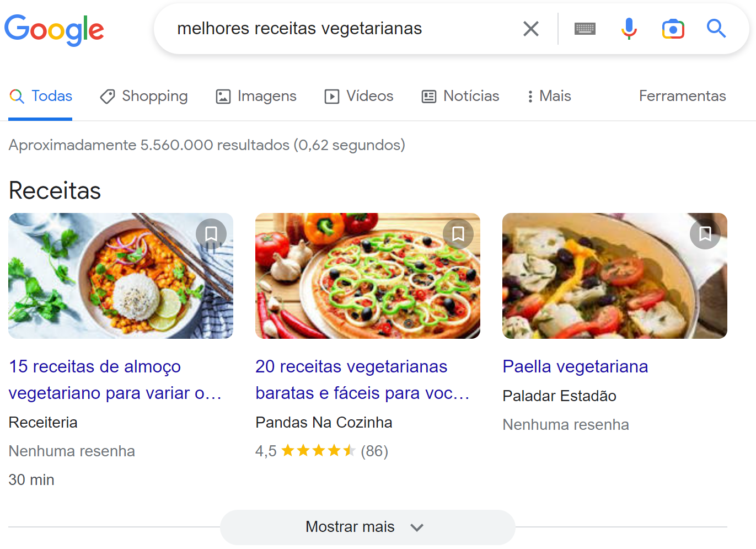Clear the search query with the X icon
Image resolution: width=756 pixels, height=549 pixels.
coord(530,29)
